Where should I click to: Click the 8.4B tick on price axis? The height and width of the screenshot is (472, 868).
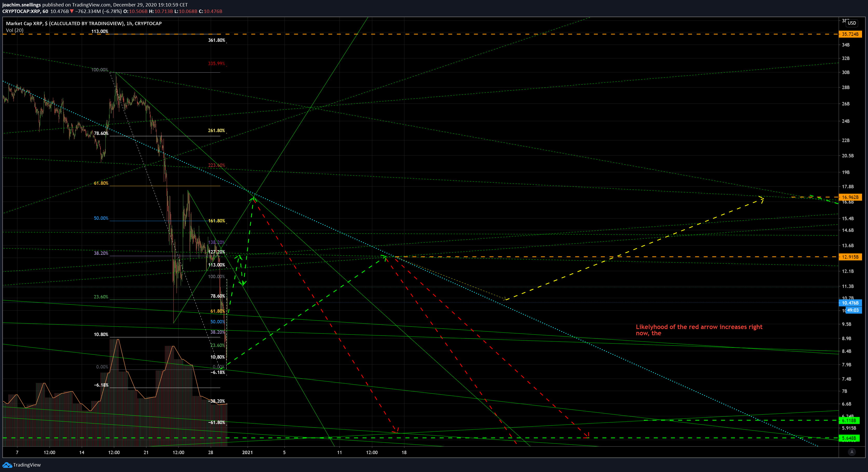[x=846, y=351]
